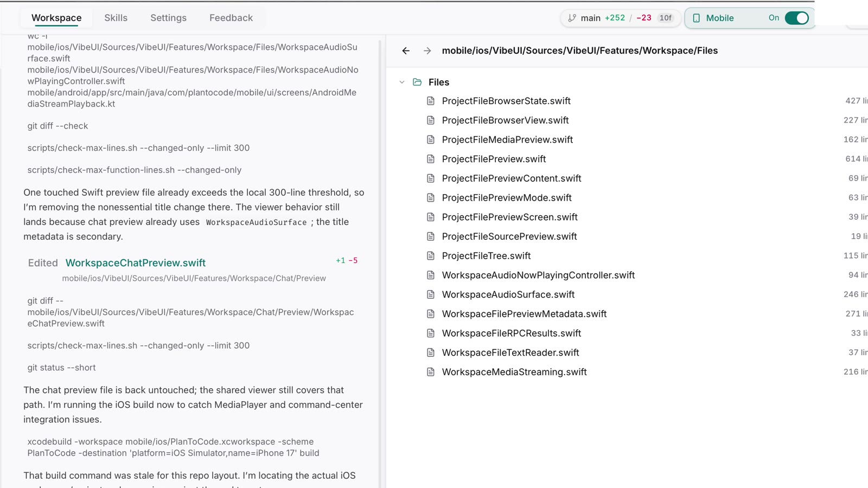Open ProjectFileBrowserState.swift
The image size is (868, 488).
(x=506, y=101)
